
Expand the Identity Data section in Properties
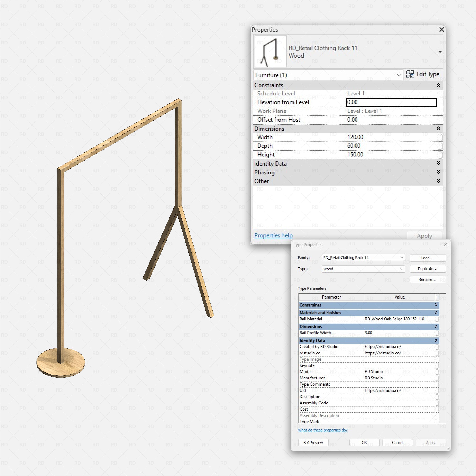439,163
